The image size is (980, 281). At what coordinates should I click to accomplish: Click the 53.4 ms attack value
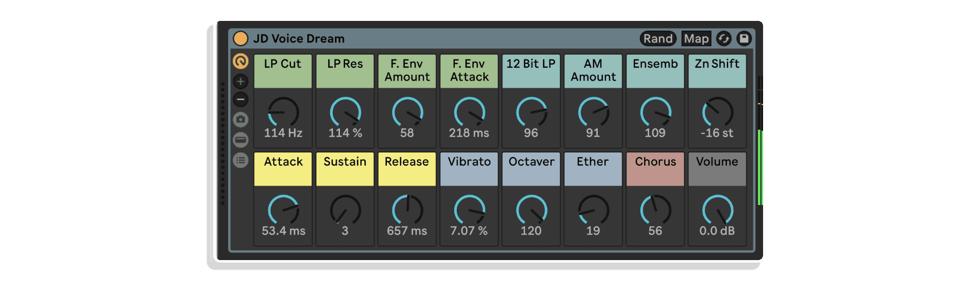click(x=283, y=231)
